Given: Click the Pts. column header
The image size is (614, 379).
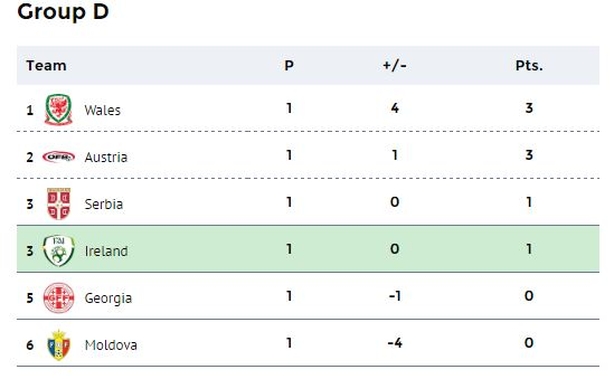Looking at the screenshot, I should click(x=529, y=65).
